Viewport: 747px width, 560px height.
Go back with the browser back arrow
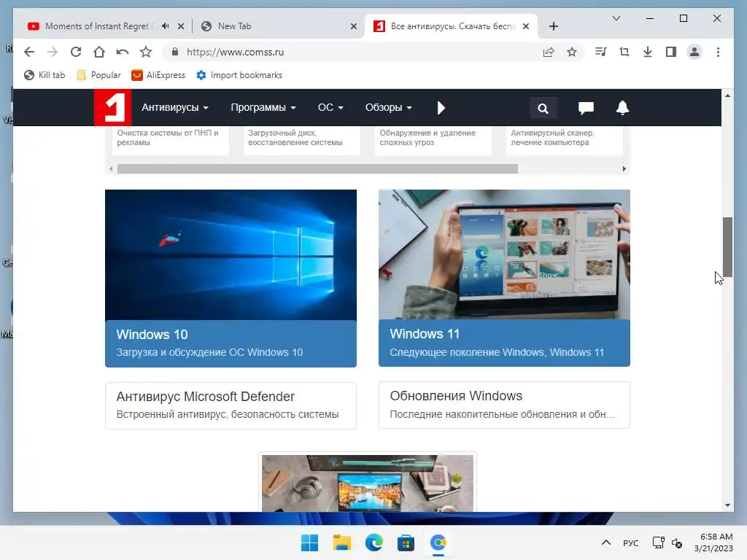click(x=29, y=52)
